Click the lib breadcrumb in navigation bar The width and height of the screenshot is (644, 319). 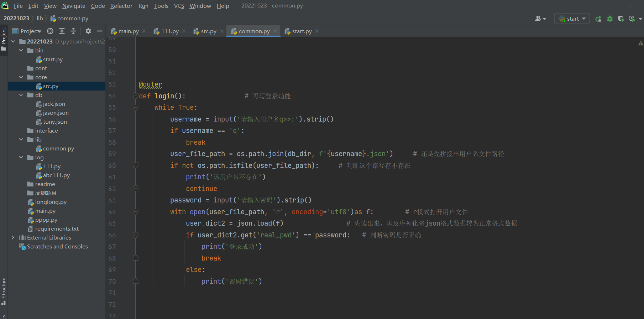[40, 19]
